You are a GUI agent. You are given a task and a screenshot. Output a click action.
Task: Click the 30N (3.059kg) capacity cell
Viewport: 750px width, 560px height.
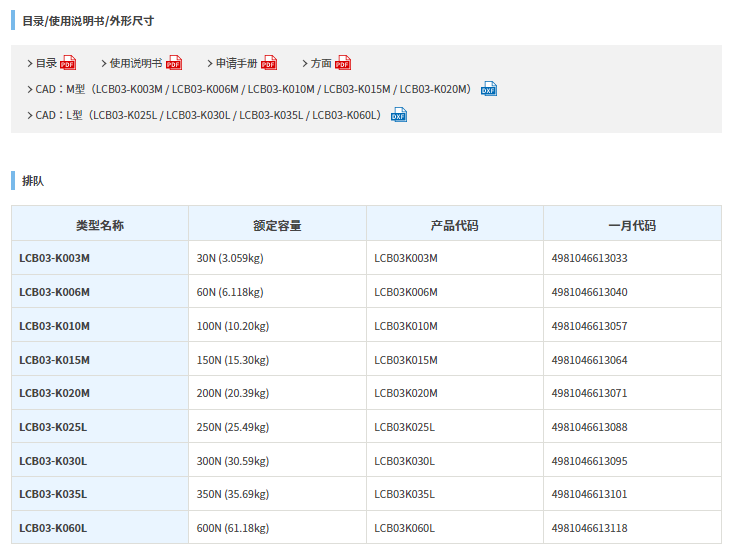(277, 258)
